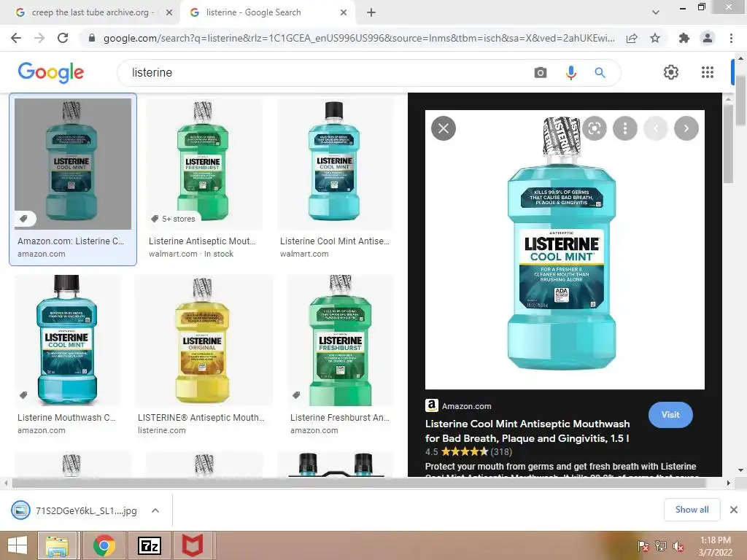Expand options for the downloaded 71S2DGeY6kL jpg file

(155, 510)
